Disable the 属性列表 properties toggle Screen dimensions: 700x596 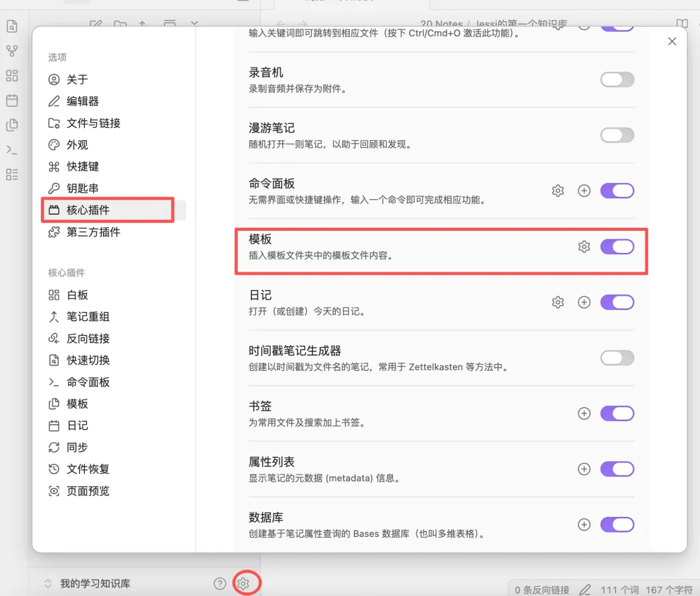tap(617, 469)
